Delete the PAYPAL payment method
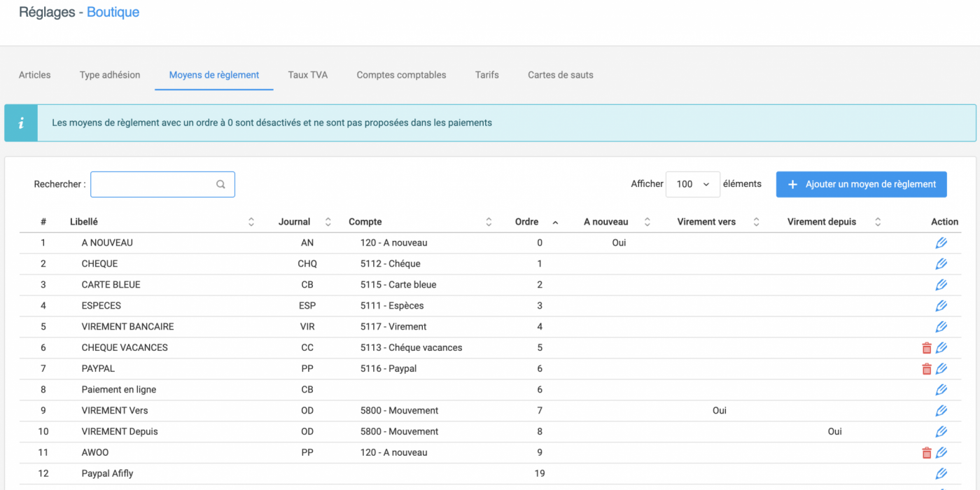980x490 pixels. click(x=927, y=369)
